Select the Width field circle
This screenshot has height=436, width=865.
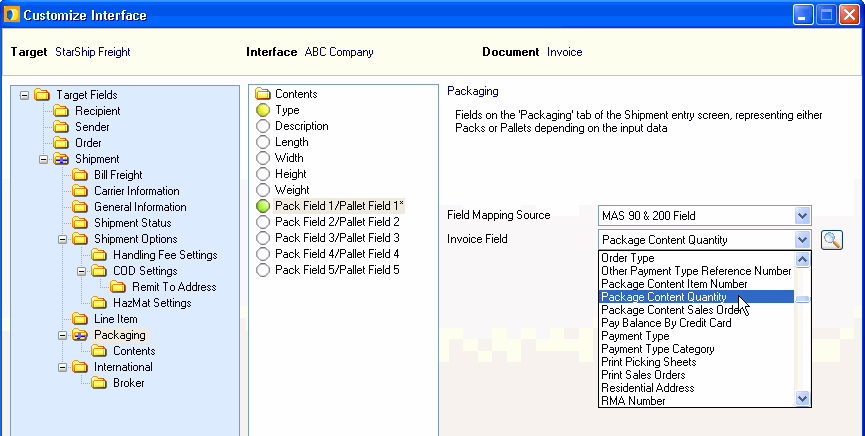click(263, 158)
